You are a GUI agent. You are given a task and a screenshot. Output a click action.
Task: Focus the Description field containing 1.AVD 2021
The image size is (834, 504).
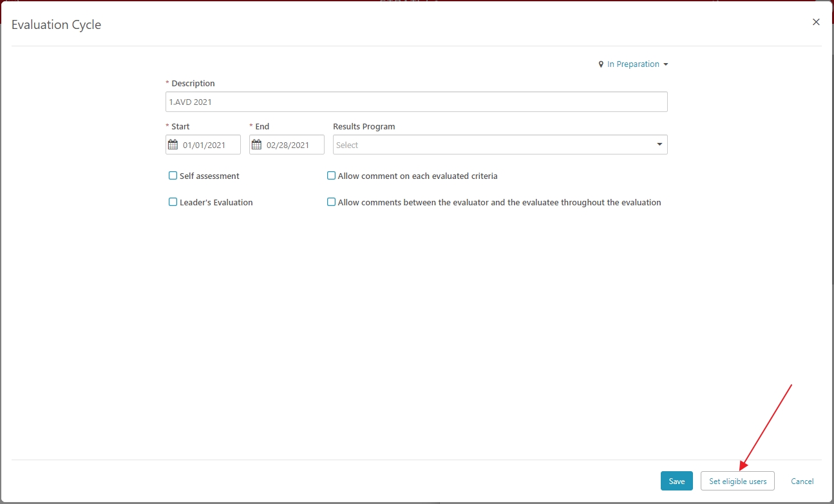click(416, 102)
